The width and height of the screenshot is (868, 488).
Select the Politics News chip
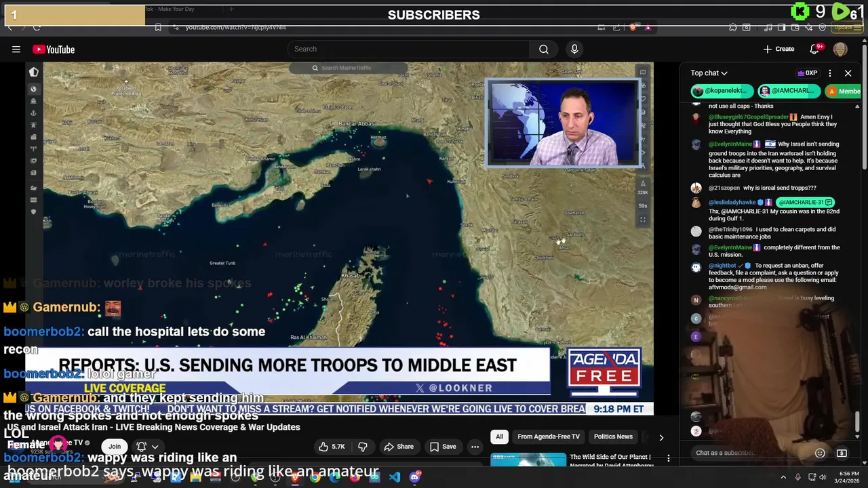(613, 436)
